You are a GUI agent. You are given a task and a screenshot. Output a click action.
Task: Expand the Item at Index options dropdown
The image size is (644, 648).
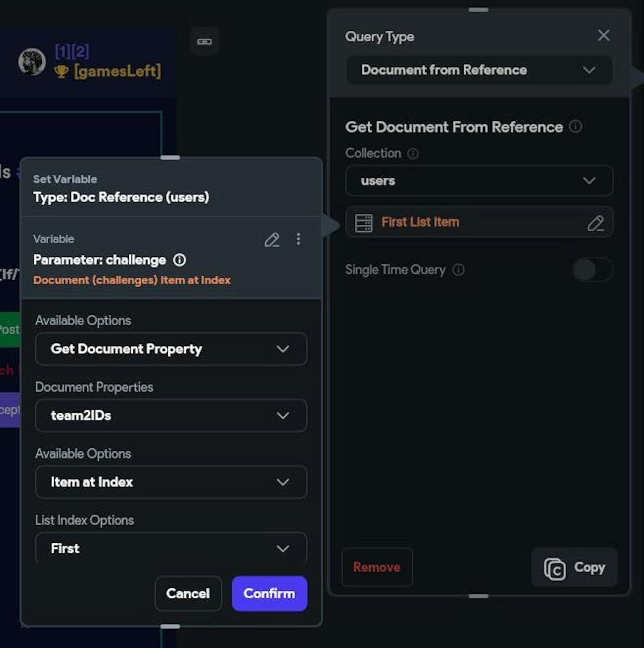(171, 482)
